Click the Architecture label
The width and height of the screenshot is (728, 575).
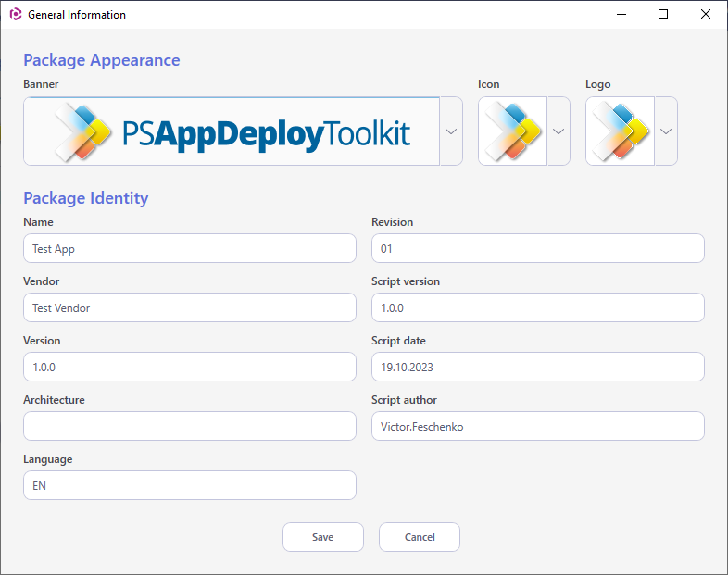[x=54, y=400]
